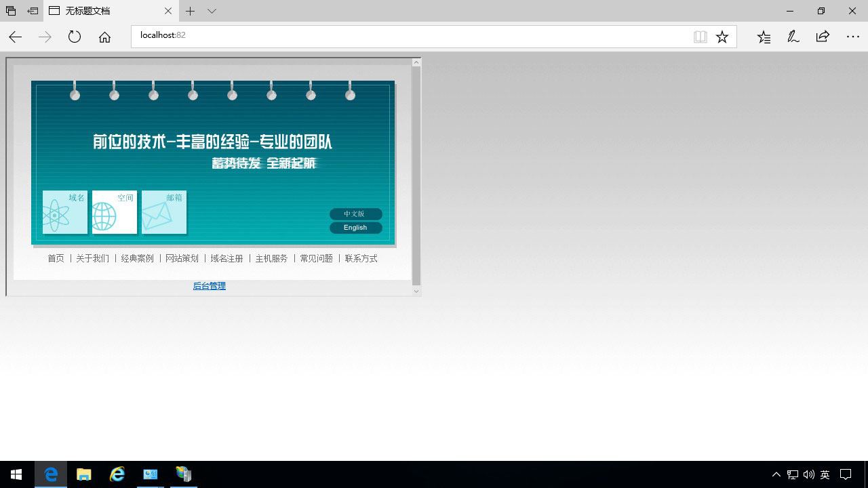Close the 无标题文档 tab

pos(168,11)
